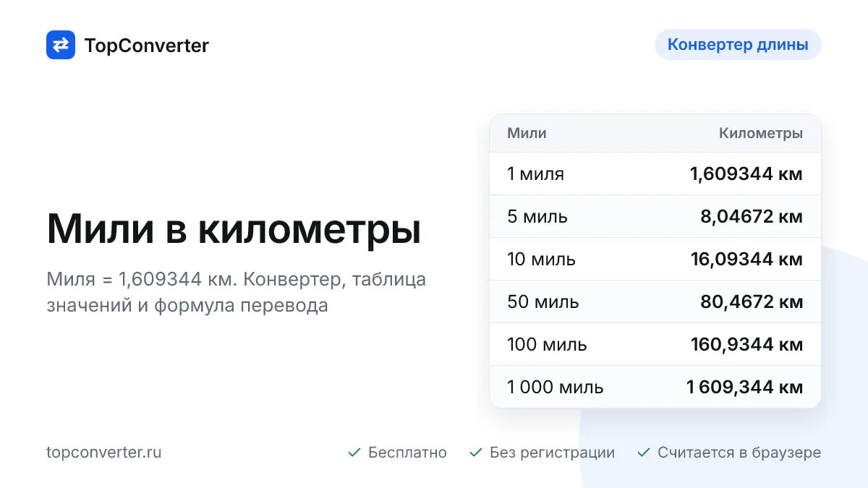Open the topconverter.ru footer link
Screen dimensions: 868x488
click(104, 453)
